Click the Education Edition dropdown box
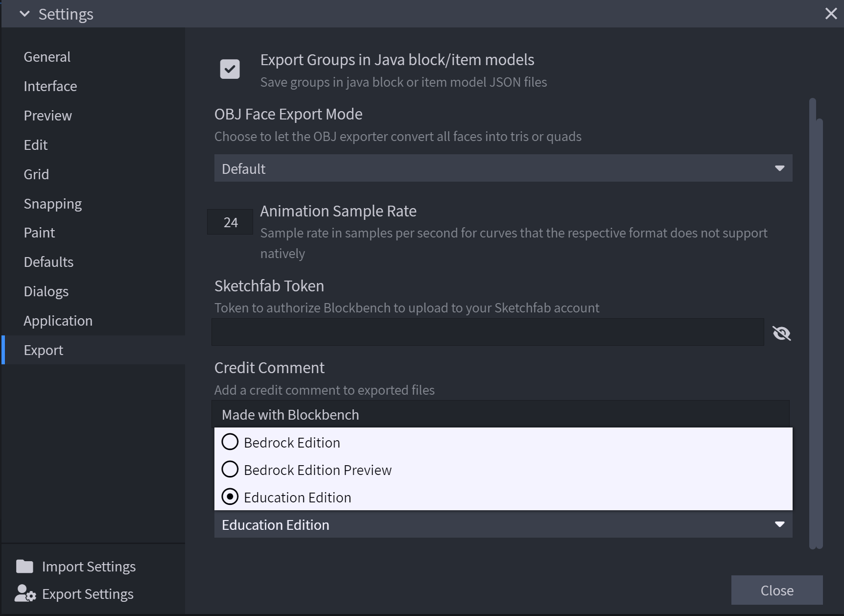Viewport: 844px width, 616px height. (x=503, y=524)
